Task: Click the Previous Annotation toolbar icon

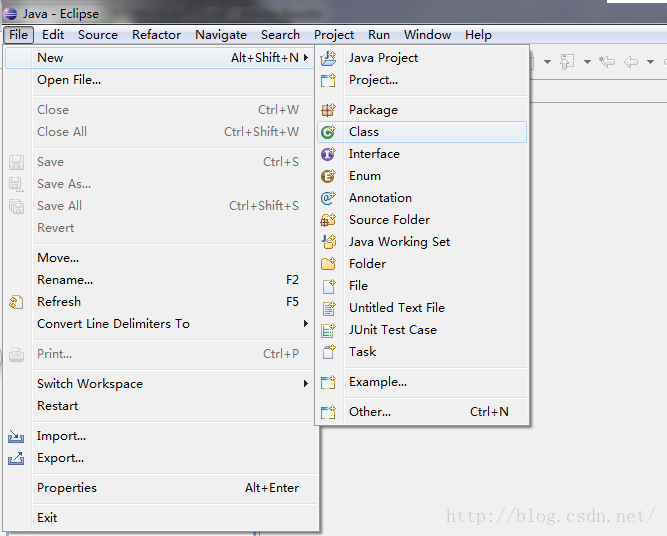Action: (x=567, y=62)
